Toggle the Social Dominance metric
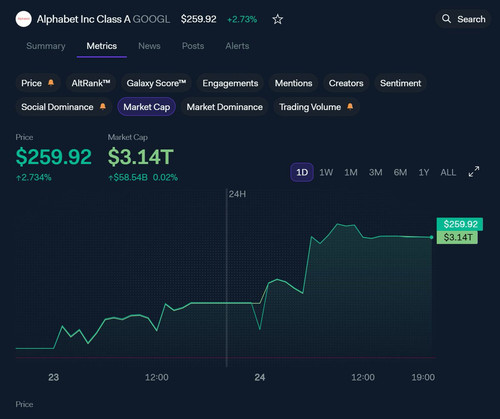The width and height of the screenshot is (500, 419). pyautogui.click(x=63, y=107)
